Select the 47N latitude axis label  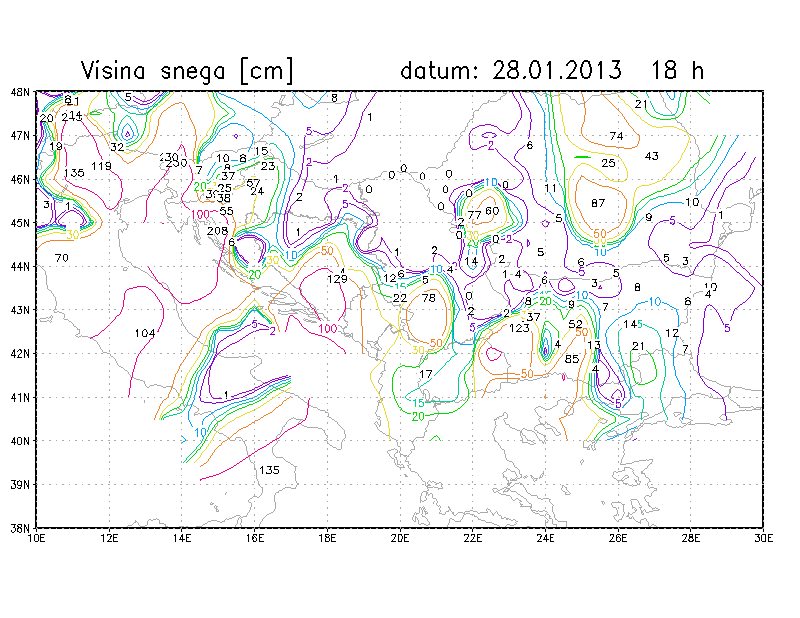point(20,136)
